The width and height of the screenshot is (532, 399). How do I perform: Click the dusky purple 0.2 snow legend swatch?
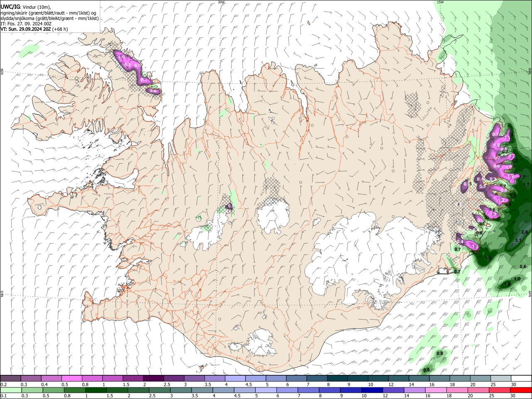tap(10, 379)
